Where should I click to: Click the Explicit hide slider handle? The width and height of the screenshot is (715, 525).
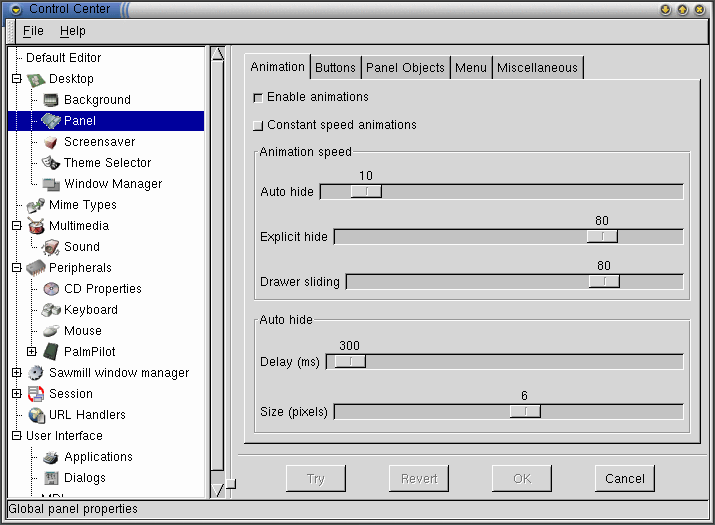point(602,236)
